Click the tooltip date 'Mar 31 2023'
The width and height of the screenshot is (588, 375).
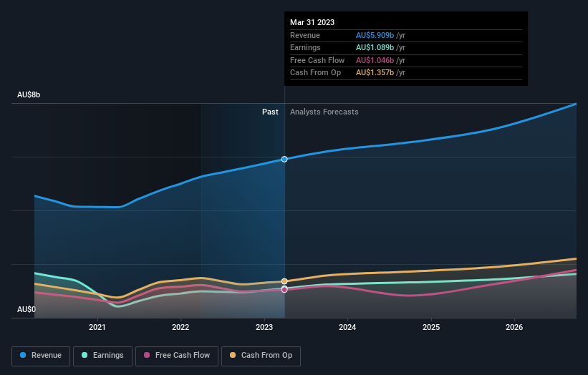[312, 22]
